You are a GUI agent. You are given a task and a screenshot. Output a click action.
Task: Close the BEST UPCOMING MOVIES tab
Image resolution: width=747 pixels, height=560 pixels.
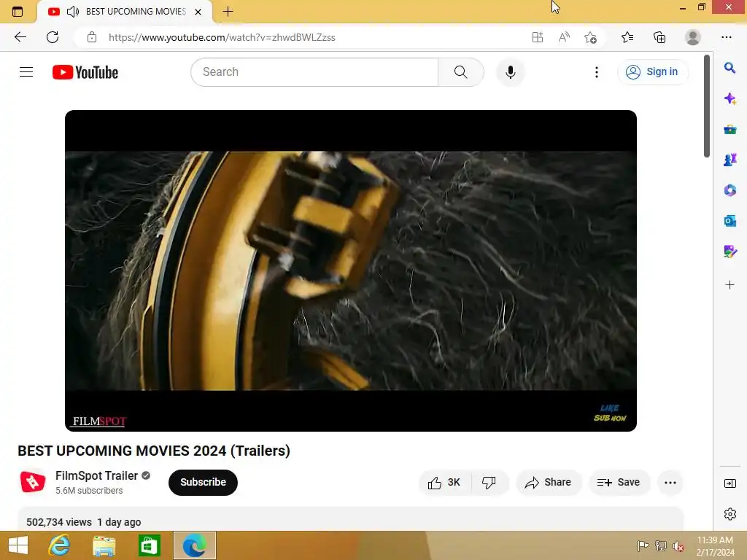click(x=198, y=12)
